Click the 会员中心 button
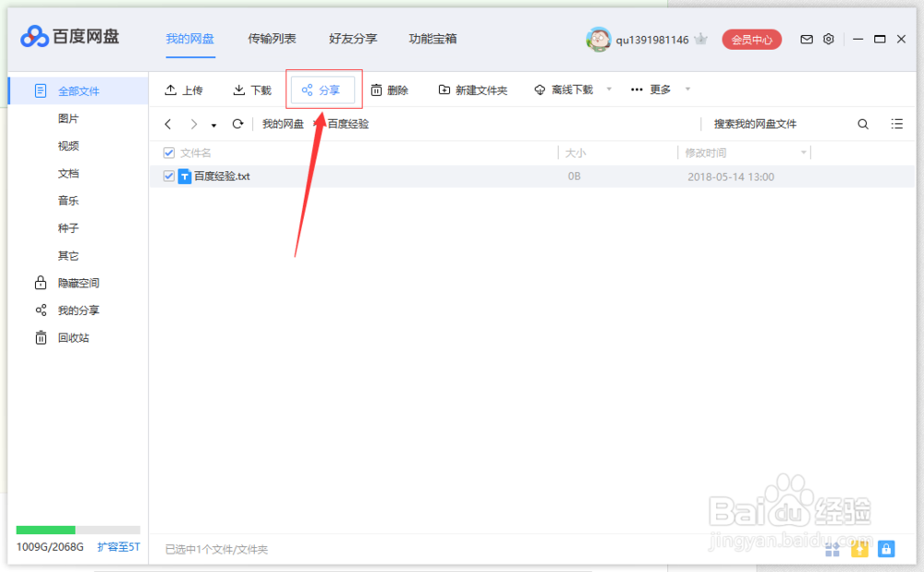This screenshot has width=924, height=572. tap(751, 39)
